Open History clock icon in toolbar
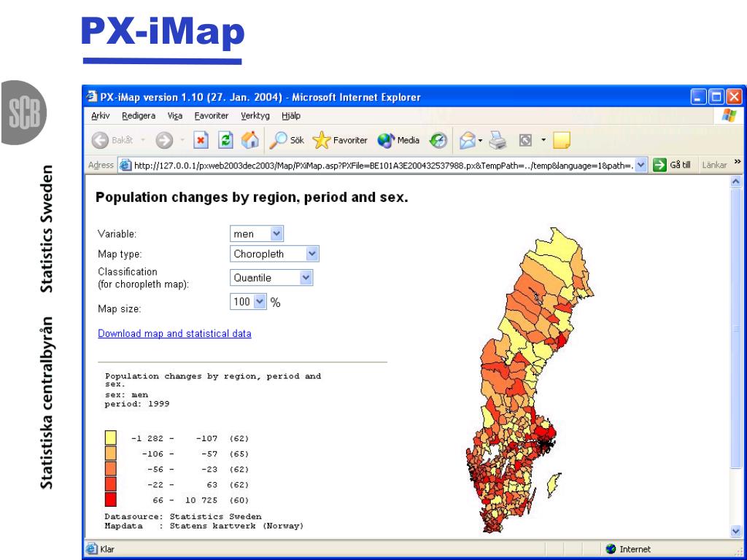The image size is (747, 560). [x=438, y=140]
